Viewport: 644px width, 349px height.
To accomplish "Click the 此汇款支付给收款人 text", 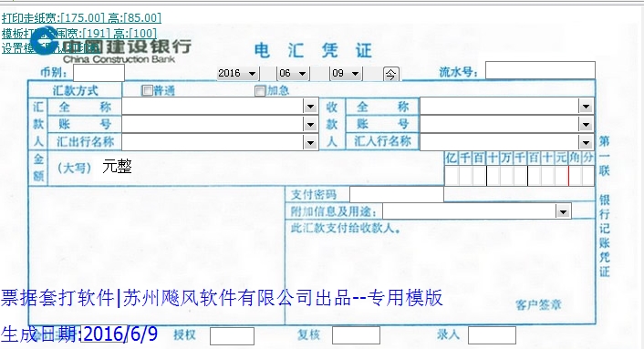I will click(x=346, y=229).
